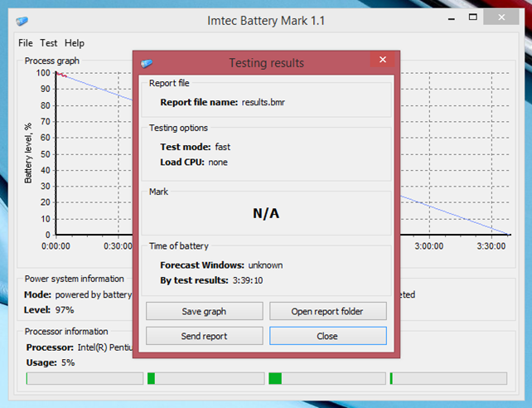Image resolution: width=532 pixels, height=408 pixels.
Task: Minimize the Imtec Battery Mark window
Action: point(451,19)
